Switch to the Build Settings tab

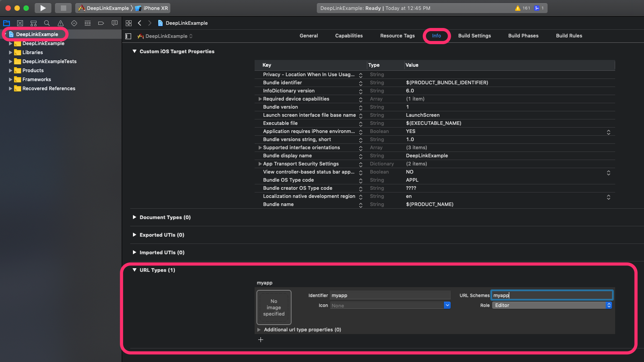(x=474, y=36)
